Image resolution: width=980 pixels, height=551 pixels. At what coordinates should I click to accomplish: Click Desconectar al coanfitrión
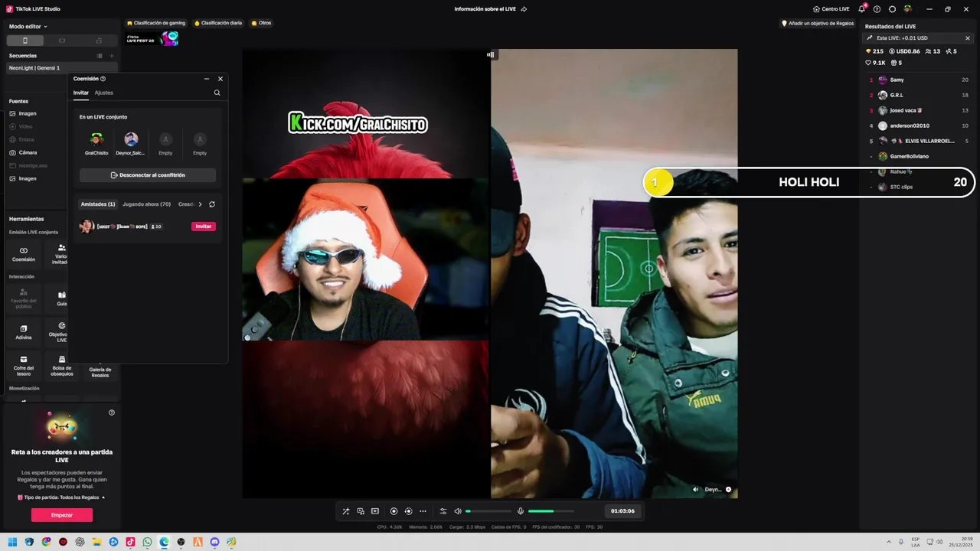pos(148,175)
